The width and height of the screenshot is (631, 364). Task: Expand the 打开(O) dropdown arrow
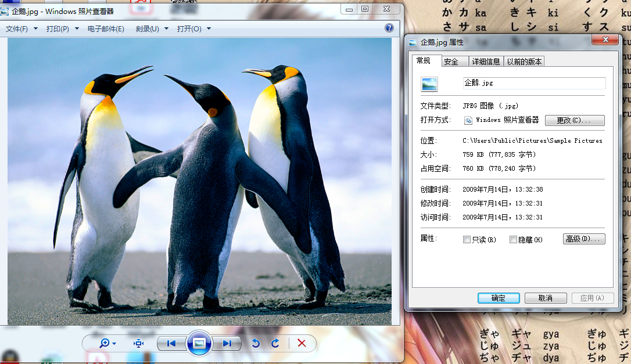coord(209,28)
